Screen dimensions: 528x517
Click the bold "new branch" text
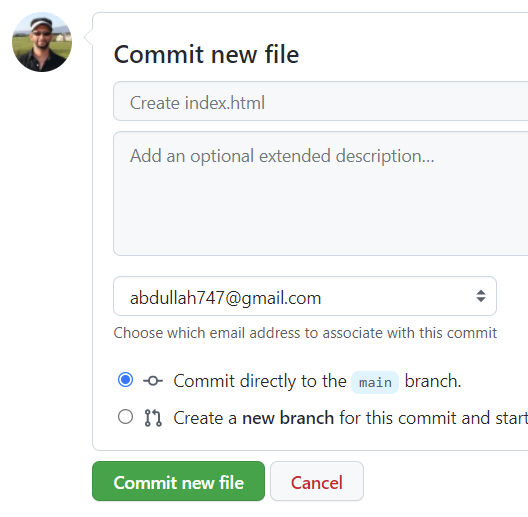point(288,418)
